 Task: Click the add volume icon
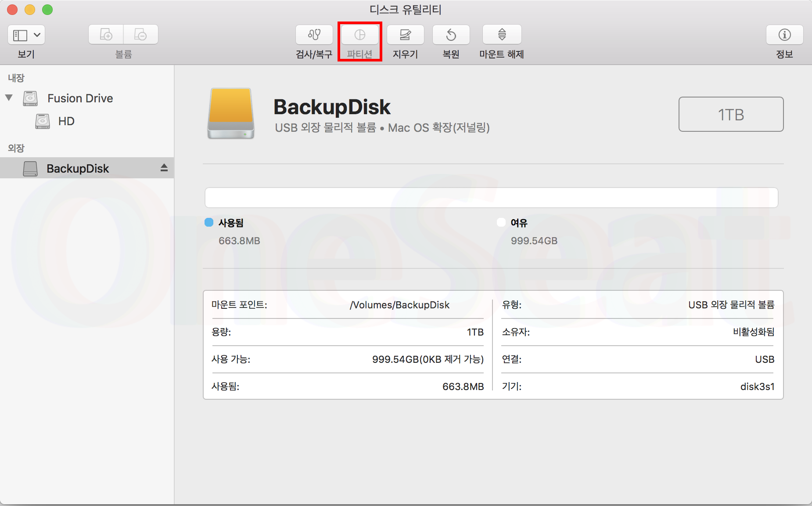106,34
